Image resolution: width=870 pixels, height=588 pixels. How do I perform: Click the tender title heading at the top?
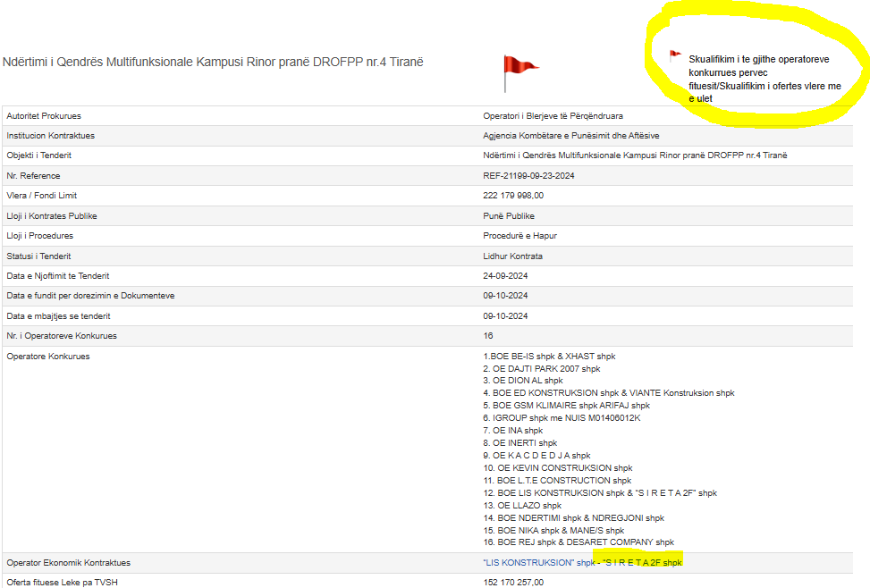pyautogui.click(x=213, y=63)
